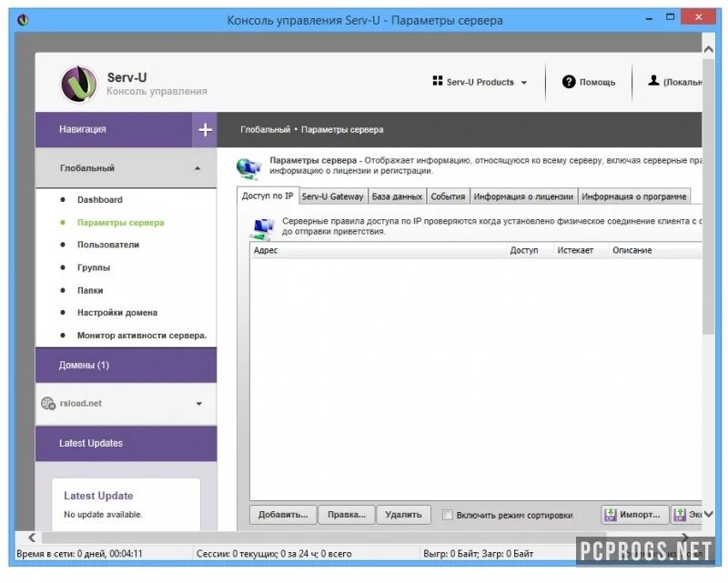Click the vertical scrollbar down arrow

[709, 514]
